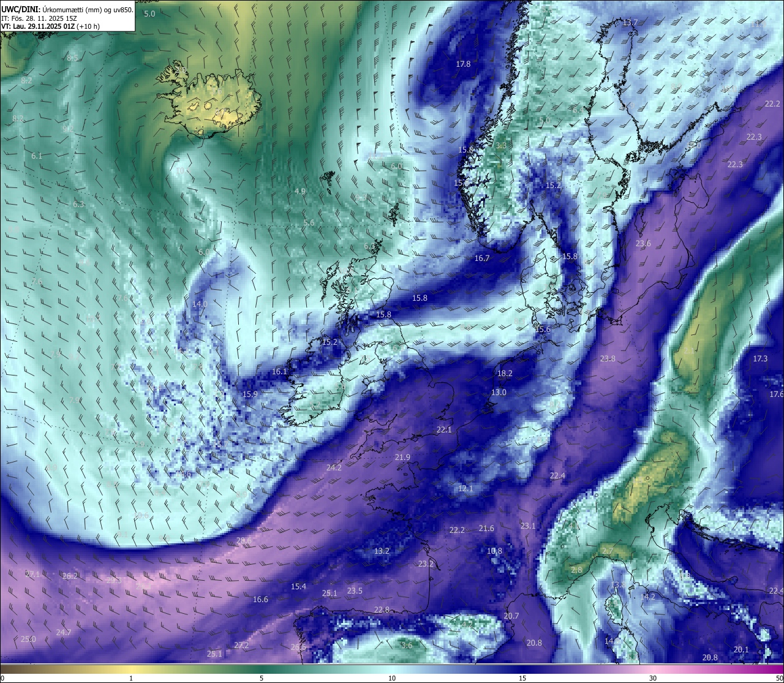
Task: Click the 13.2 value label
Action: click(x=382, y=551)
